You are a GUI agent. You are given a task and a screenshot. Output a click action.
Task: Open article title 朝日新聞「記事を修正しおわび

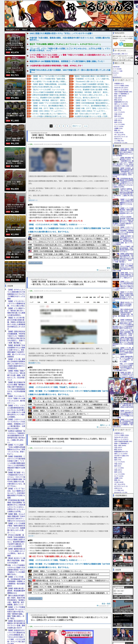[69, 283]
